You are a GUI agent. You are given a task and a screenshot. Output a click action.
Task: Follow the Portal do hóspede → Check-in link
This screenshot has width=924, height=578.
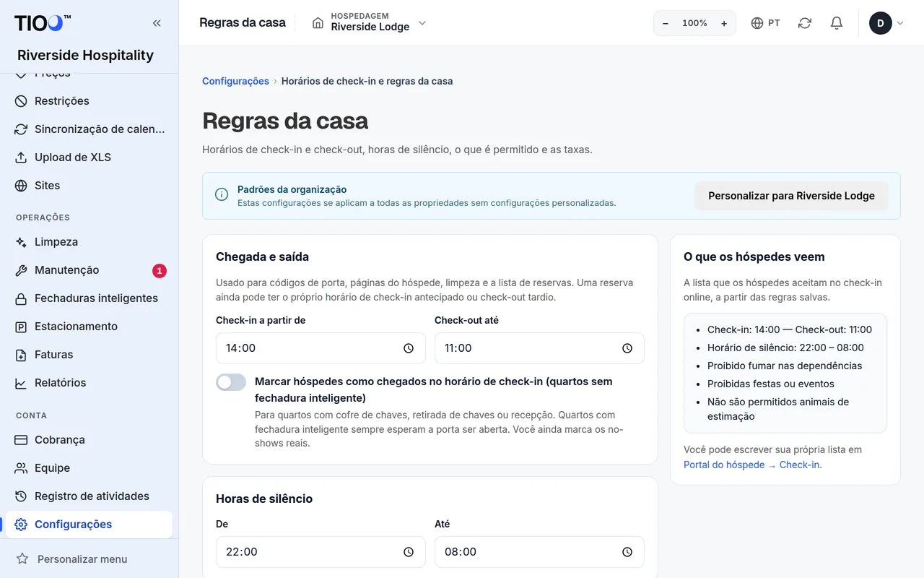(x=752, y=465)
